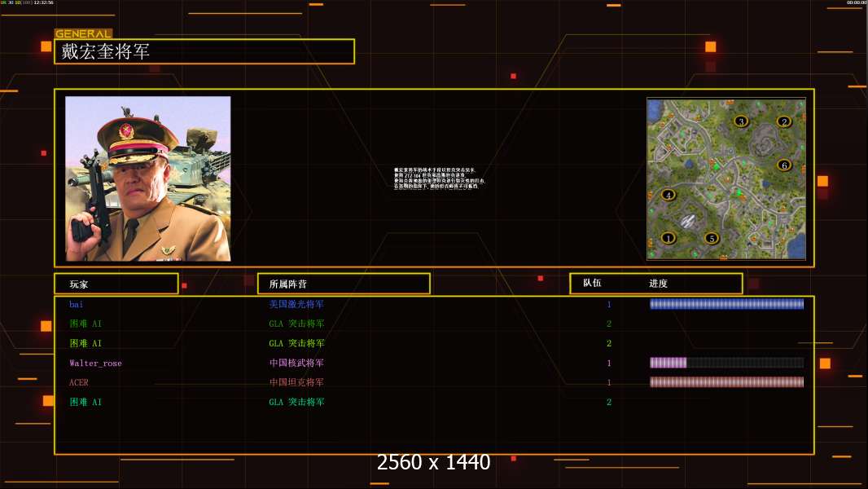Viewport: 868px width, 489px height.
Task: Click 中国坦克将军 faction for ACER
Action: click(x=296, y=382)
